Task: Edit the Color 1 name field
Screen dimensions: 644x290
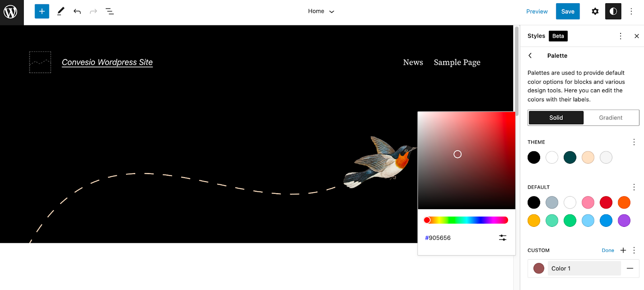Action: point(584,268)
